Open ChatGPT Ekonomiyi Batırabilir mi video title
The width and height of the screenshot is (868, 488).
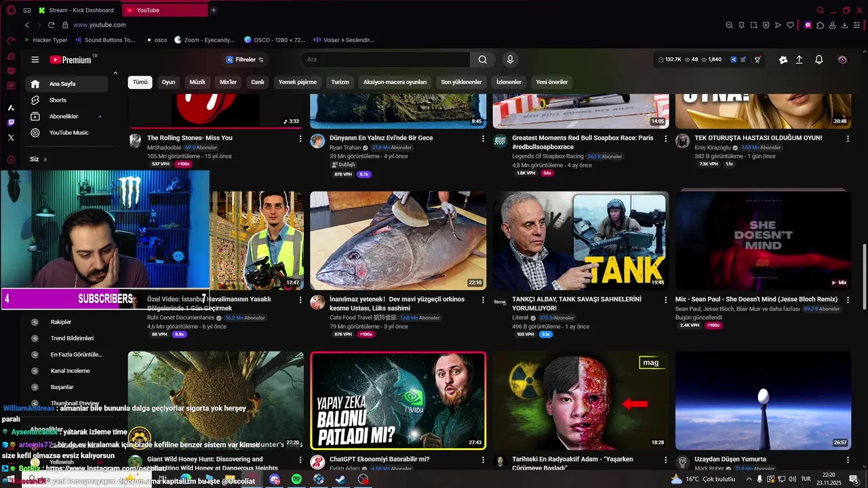(x=379, y=459)
